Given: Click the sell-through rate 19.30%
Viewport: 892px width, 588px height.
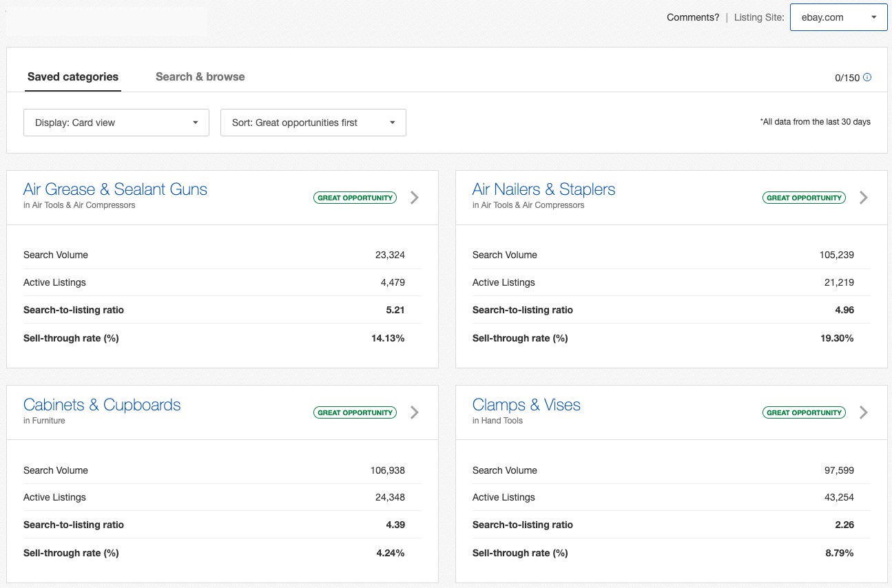Looking at the screenshot, I should point(838,338).
